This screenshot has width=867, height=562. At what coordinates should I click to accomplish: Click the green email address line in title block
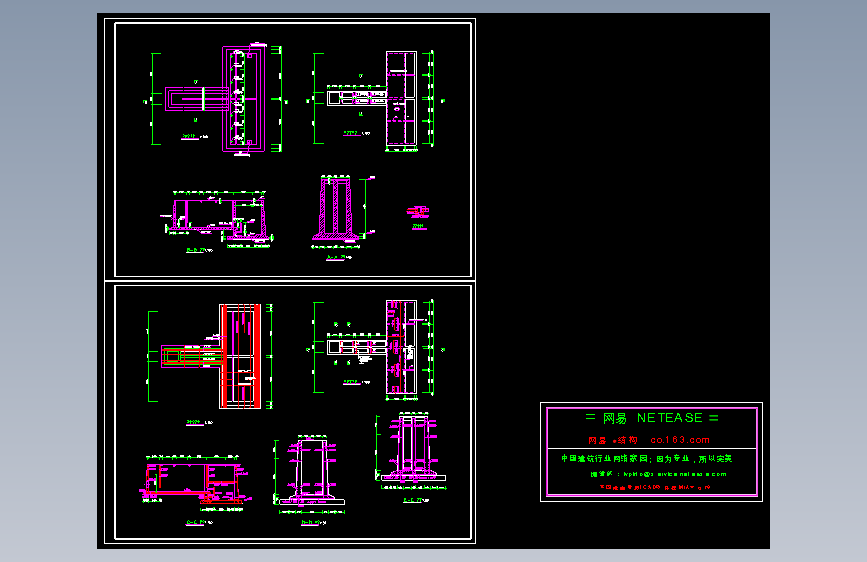(658, 474)
